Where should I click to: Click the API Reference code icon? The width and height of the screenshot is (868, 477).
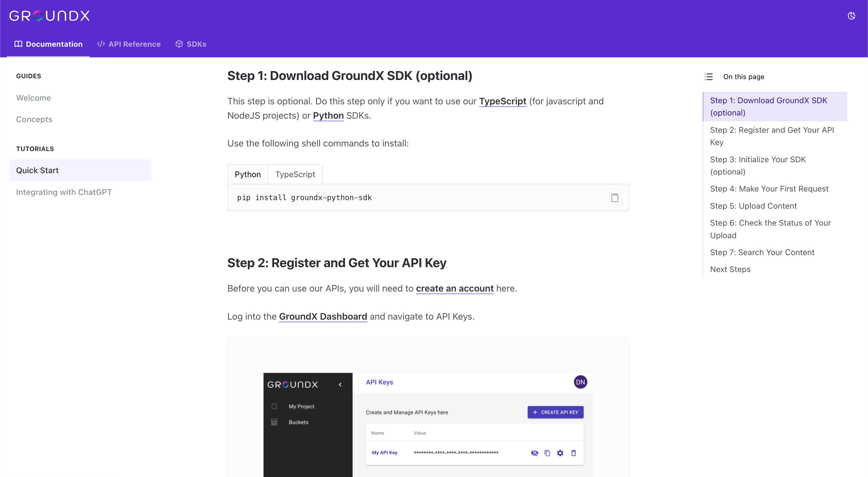pyautogui.click(x=100, y=44)
